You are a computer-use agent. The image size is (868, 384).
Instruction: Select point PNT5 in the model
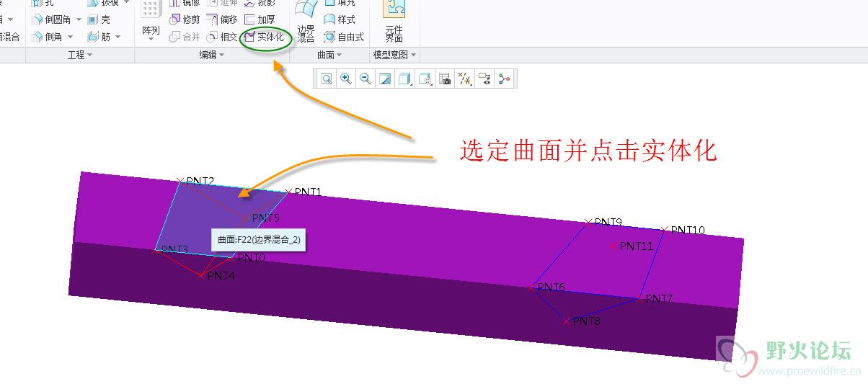245,218
